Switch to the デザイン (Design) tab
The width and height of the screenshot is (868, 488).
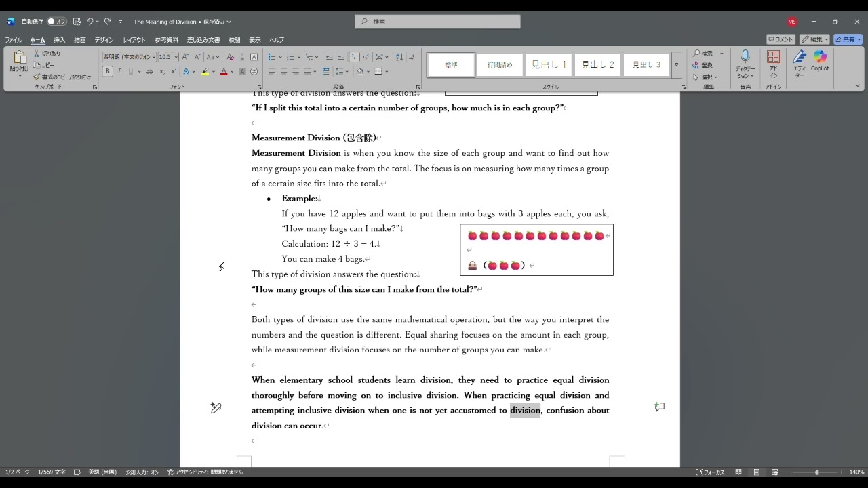104,40
